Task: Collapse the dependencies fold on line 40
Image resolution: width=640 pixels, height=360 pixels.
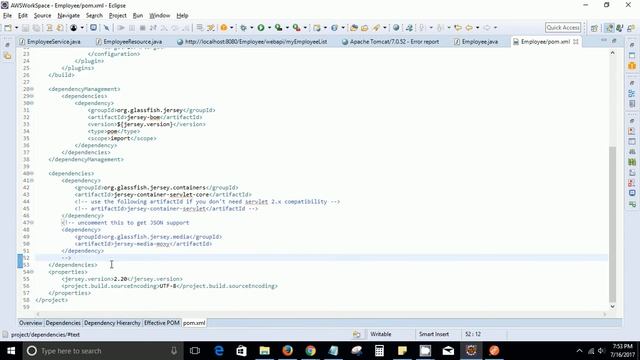Action: point(32,173)
